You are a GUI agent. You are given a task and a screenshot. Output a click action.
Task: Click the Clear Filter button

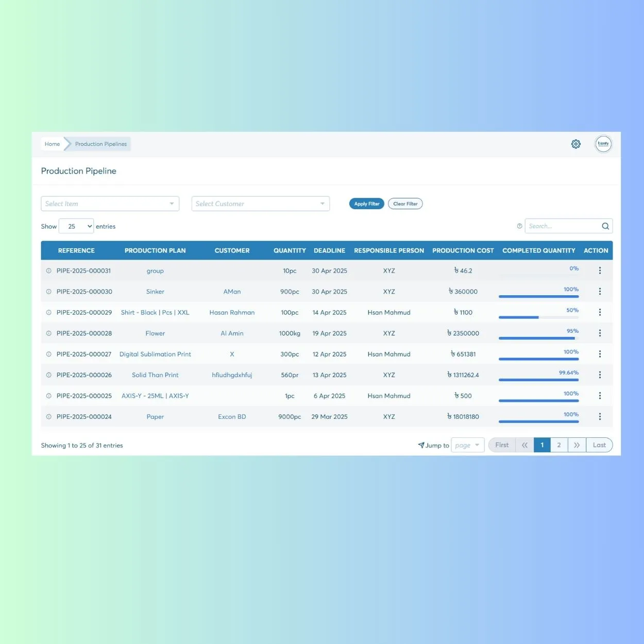click(x=405, y=204)
